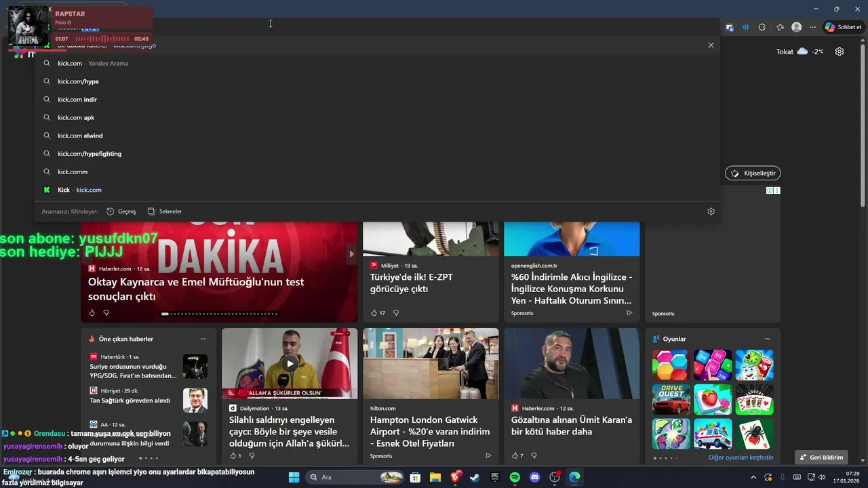Screen dimensions: 868x488
Task: Advance the news carousel with the right arrow
Action: tap(351, 254)
